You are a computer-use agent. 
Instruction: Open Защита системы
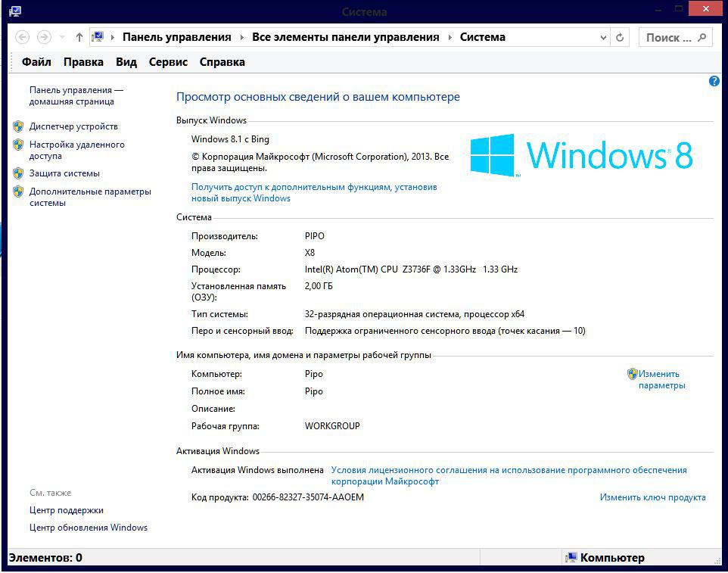(64, 173)
